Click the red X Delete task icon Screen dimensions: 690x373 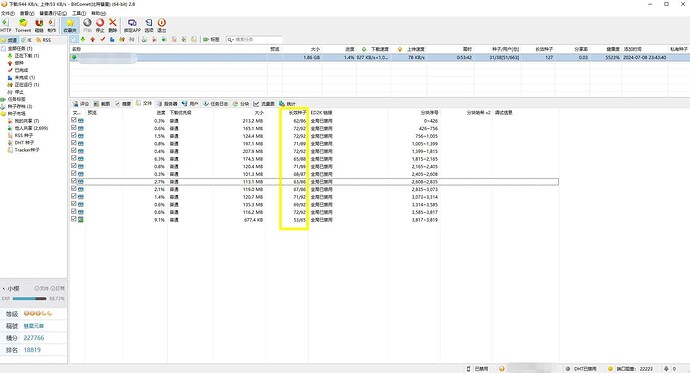(x=113, y=25)
